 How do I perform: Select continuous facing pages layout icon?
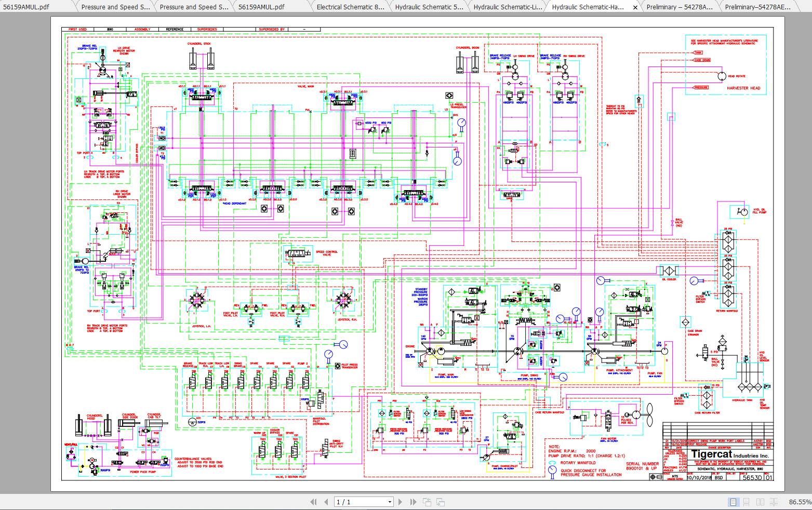coord(774,502)
